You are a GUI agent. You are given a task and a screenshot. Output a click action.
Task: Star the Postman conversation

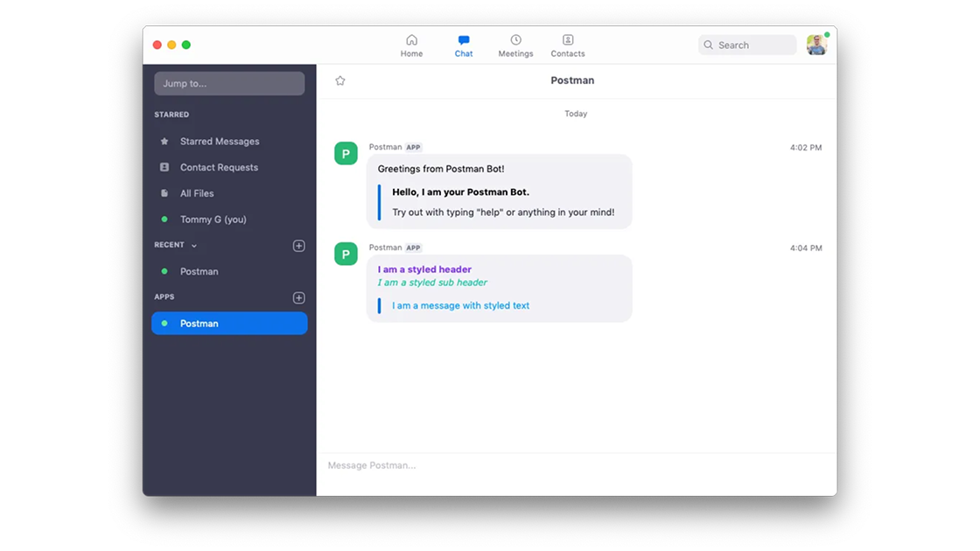pyautogui.click(x=339, y=80)
